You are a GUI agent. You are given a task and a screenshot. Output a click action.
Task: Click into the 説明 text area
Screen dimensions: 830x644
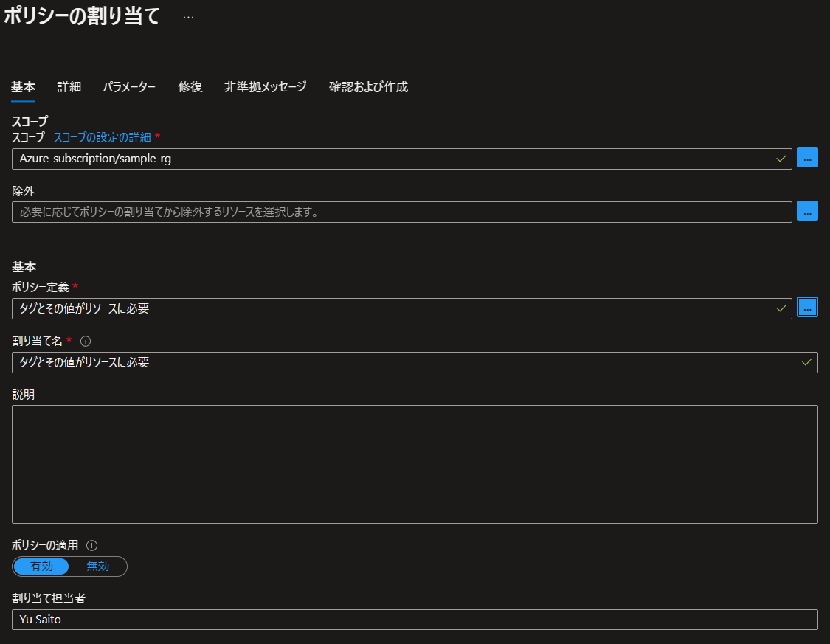[x=415, y=464]
